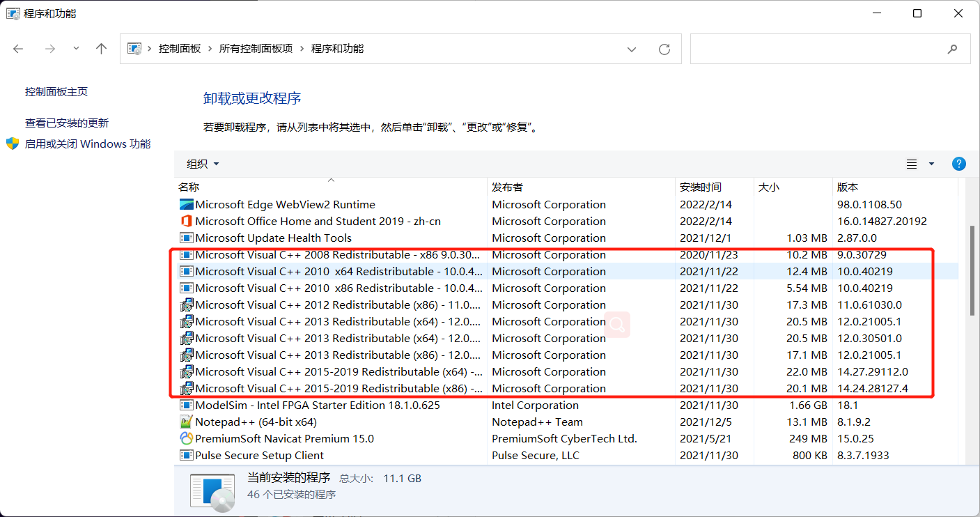Select ModelSim Intel FPGA Starter Edition icon
The height and width of the screenshot is (517, 980).
point(186,406)
